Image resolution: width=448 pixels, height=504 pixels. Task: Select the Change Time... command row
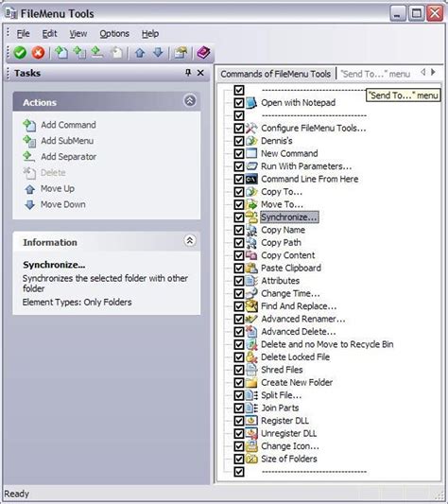point(290,293)
